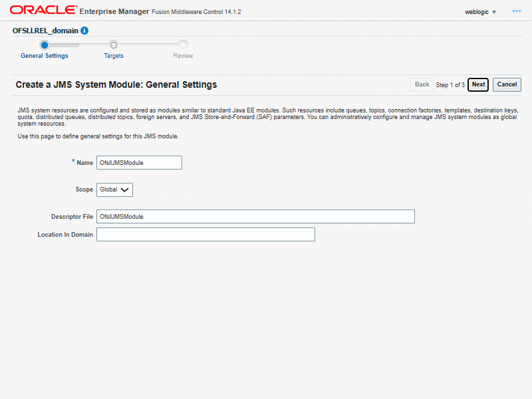
Task: Select the Targets step circle
Action: pyautogui.click(x=114, y=45)
